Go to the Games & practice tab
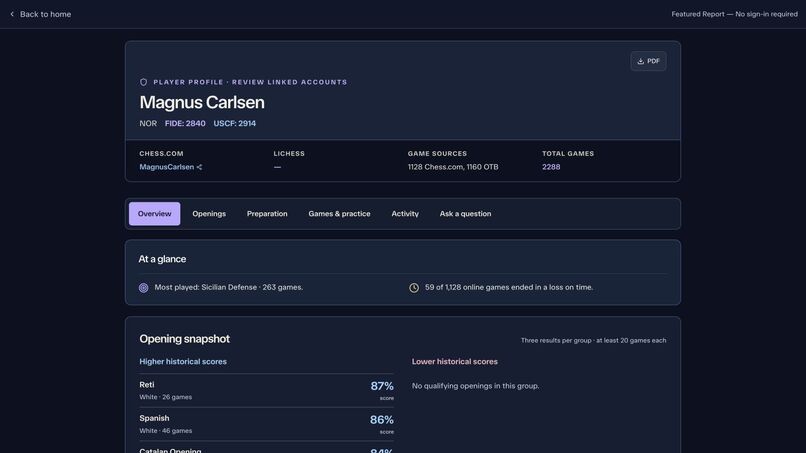 tap(339, 214)
